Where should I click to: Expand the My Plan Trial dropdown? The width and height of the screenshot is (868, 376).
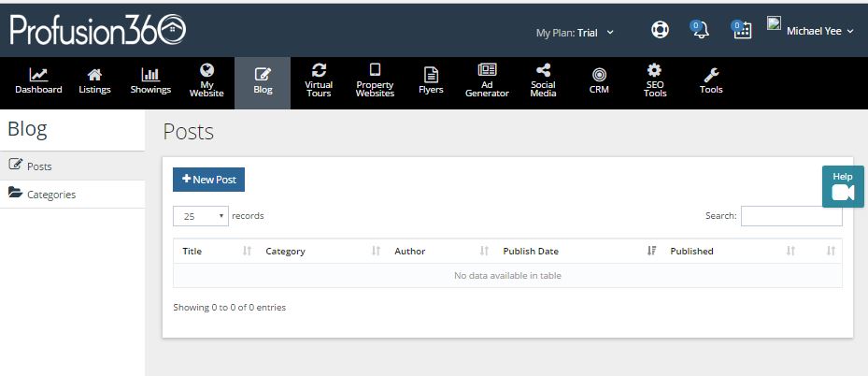[x=575, y=33]
